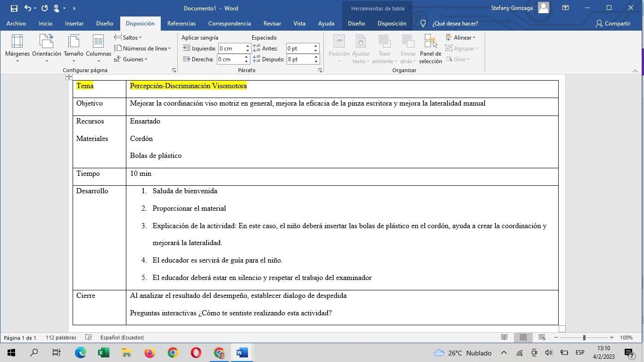The image size is (644, 362).
Task: Undo the last action
Action: pyautogui.click(x=28, y=8)
